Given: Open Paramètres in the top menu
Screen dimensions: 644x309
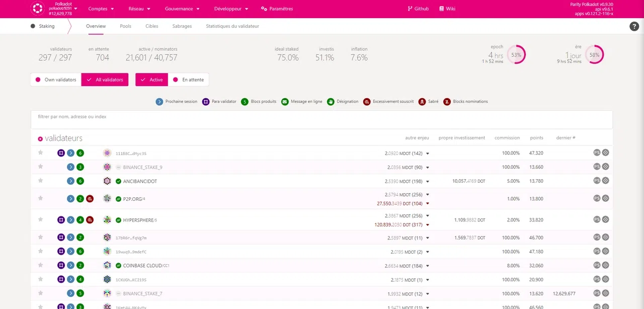Looking at the screenshot, I should coord(277,9).
